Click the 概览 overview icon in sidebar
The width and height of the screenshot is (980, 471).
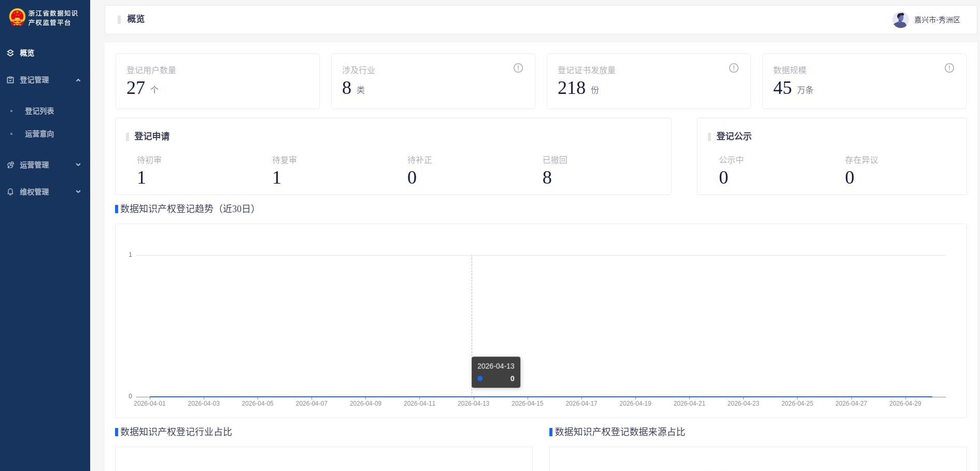10,53
